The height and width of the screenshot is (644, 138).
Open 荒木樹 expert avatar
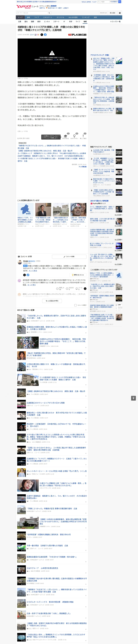point(20,262)
